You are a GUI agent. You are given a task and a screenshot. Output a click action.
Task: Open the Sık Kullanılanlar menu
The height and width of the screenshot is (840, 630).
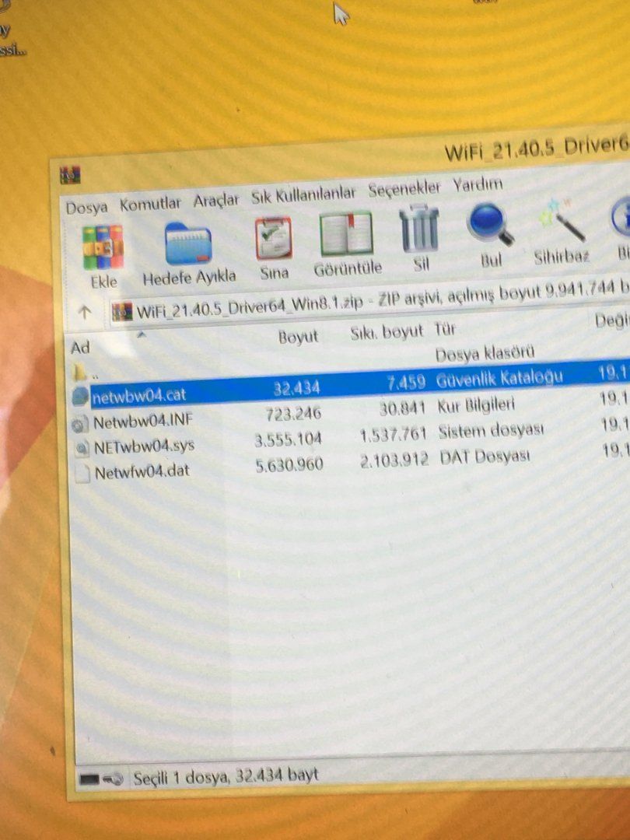[x=303, y=195]
